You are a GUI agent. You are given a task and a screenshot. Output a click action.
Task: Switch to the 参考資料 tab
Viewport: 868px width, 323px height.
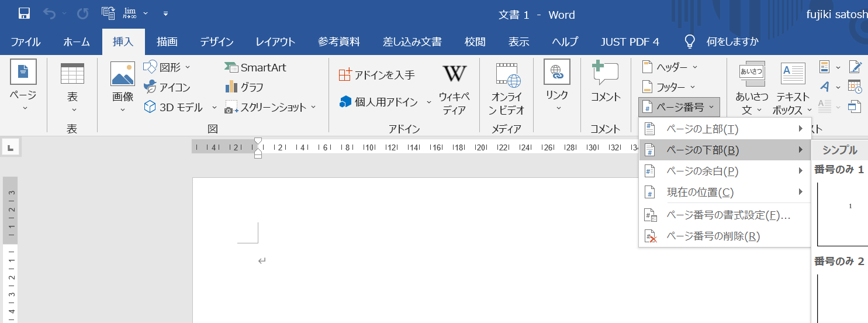point(339,42)
